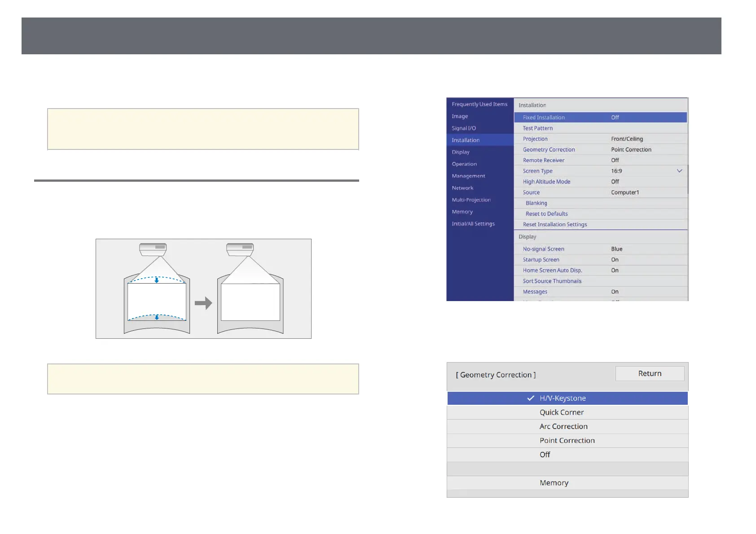Click the settings menu scrollbar

click(x=687, y=179)
